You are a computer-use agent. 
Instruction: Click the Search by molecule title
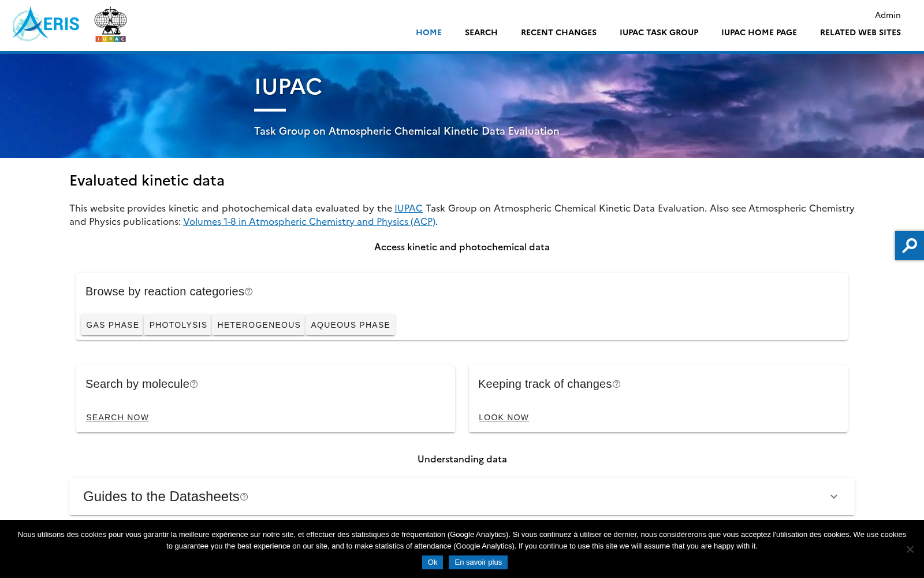pyautogui.click(x=137, y=384)
